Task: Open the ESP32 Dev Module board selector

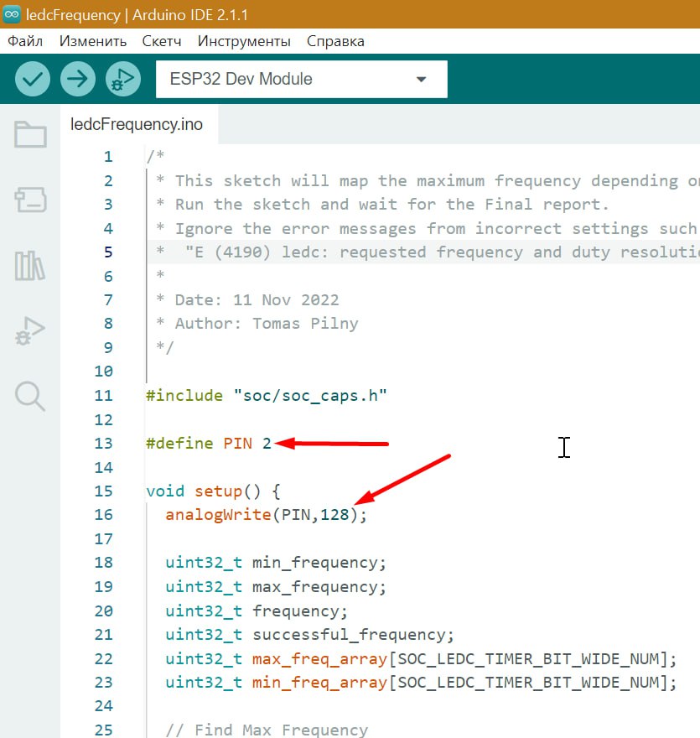Action: click(302, 79)
